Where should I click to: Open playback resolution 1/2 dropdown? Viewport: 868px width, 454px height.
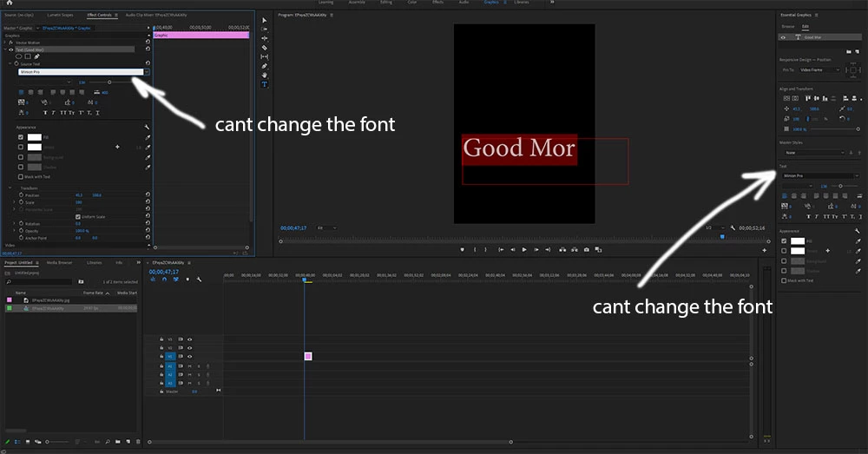click(714, 227)
